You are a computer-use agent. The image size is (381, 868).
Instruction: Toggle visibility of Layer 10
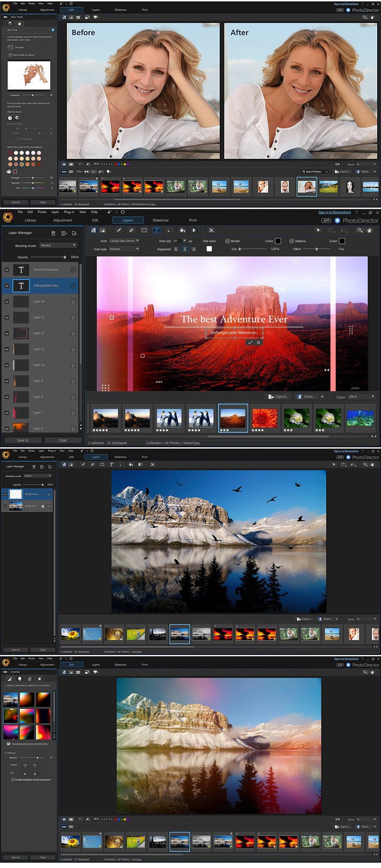coord(7,365)
